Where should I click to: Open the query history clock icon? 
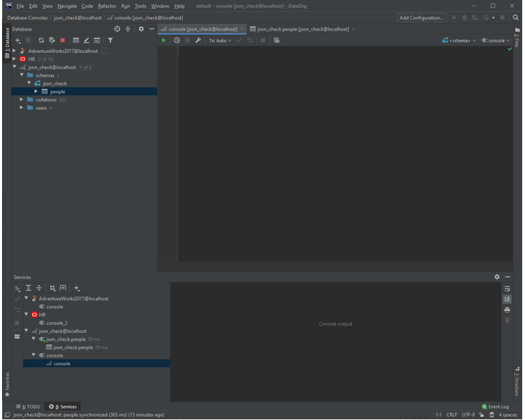tap(177, 40)
